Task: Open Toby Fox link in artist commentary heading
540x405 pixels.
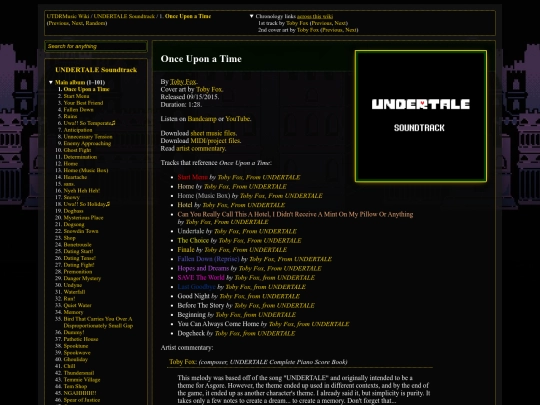Action: coord(183,362)
